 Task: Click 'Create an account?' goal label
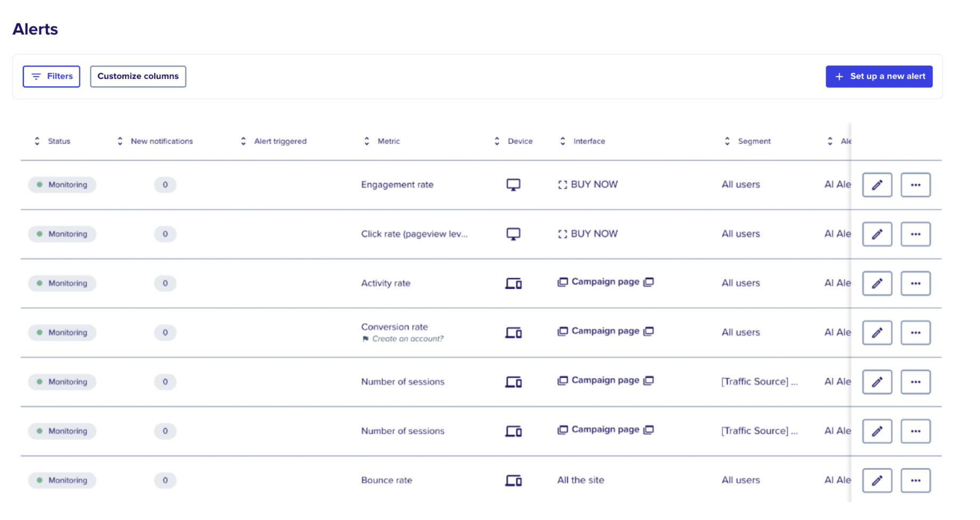(407, 339)
